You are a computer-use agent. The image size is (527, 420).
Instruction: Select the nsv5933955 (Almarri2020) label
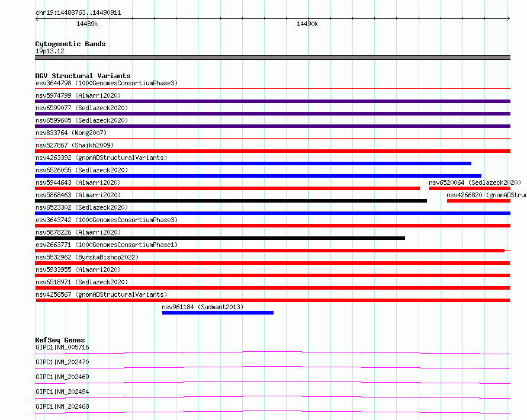click(x=78, y=270)
